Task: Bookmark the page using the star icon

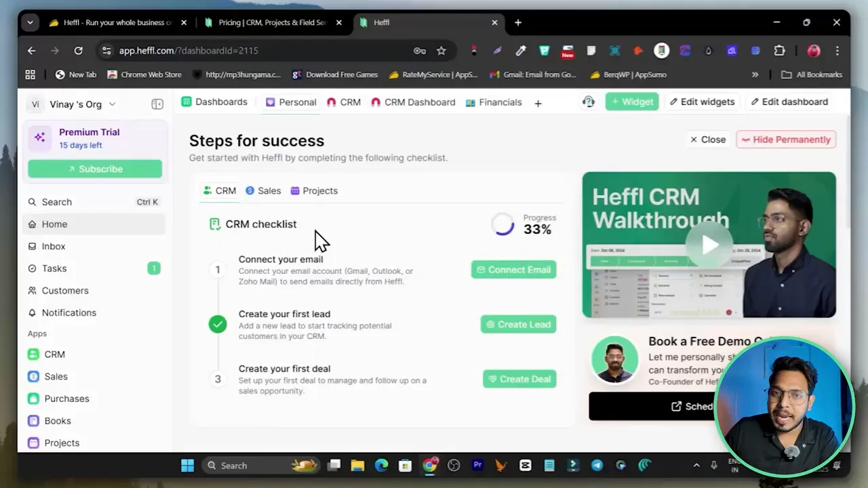Action: pyautogui.click(x=441, y=50)
